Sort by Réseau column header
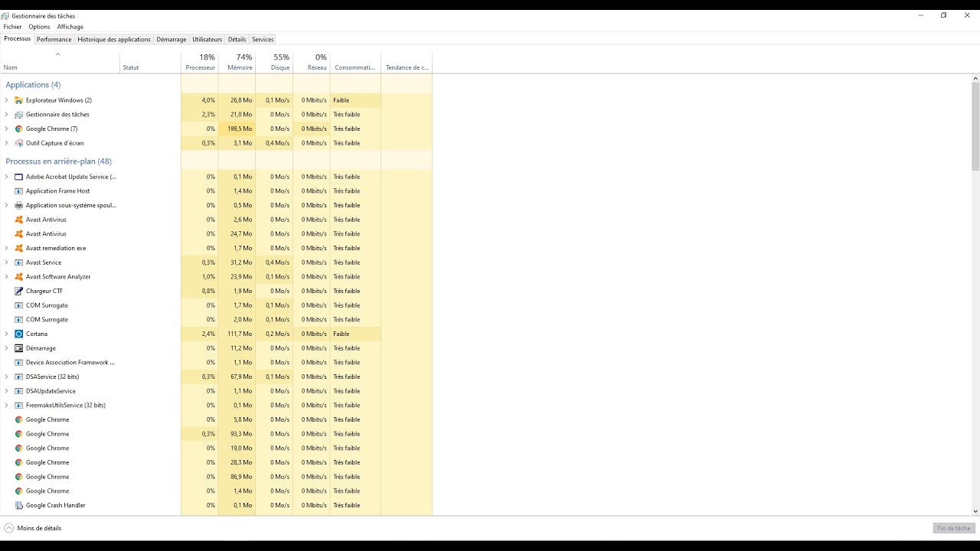This screenshot has width=980, height=551. pyautogui.click(x=312, y=62)
